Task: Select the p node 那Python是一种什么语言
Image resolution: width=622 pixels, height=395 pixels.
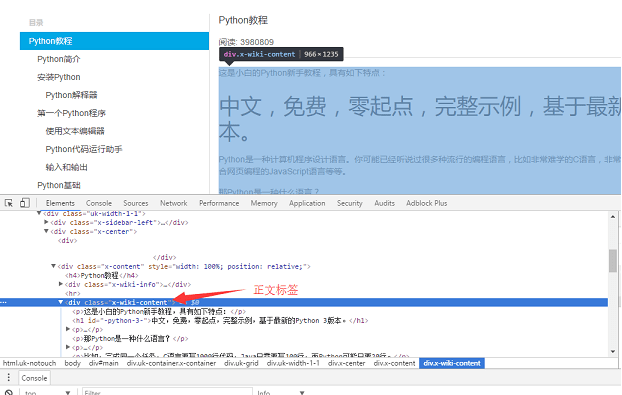Action: (x=130, y=338)
